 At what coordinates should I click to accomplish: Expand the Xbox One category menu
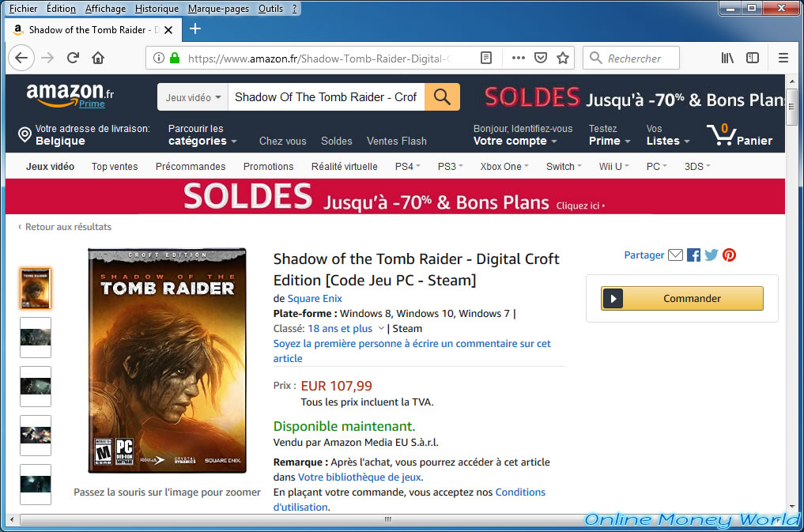[504, 167]
